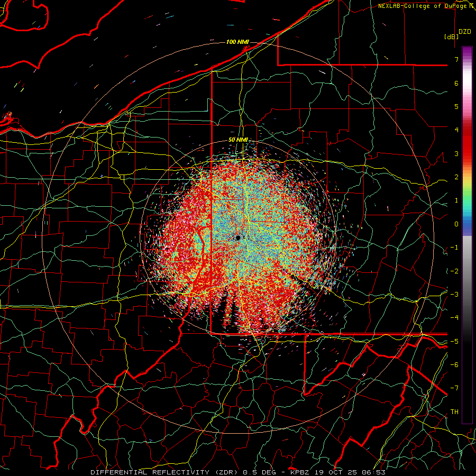Click the -4 value on the color scale
The width and height of the screenshot is (476, 476).
454,318
